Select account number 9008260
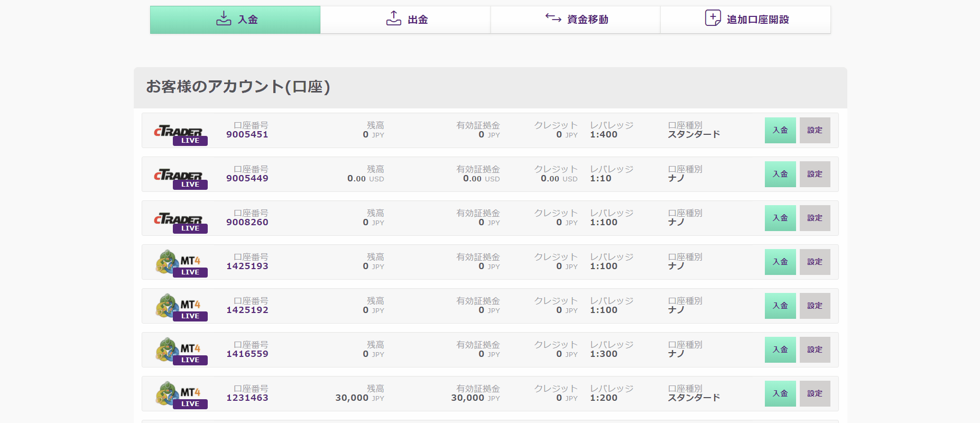Screen dimensions: 980x423 (247, 222)
